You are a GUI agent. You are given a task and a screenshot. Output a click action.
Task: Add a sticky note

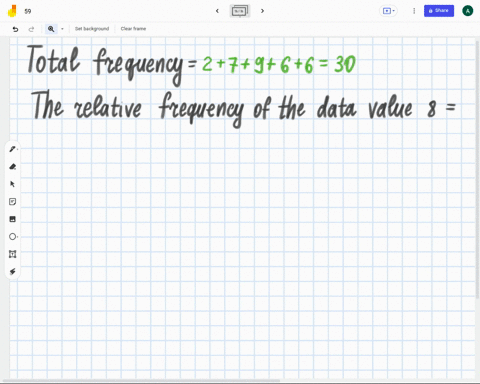click(x=13, y=201)
